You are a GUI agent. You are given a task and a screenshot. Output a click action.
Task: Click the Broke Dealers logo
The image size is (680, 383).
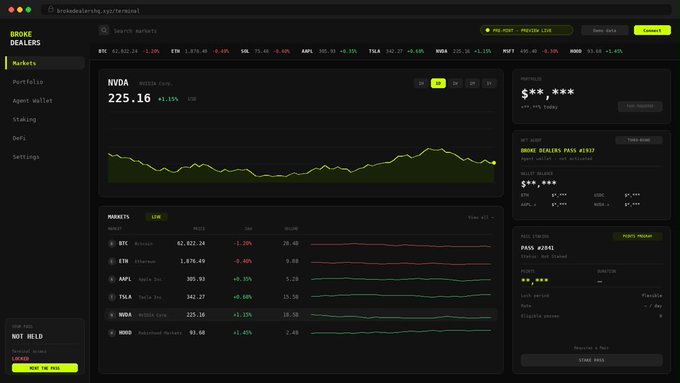coord(25,38)
